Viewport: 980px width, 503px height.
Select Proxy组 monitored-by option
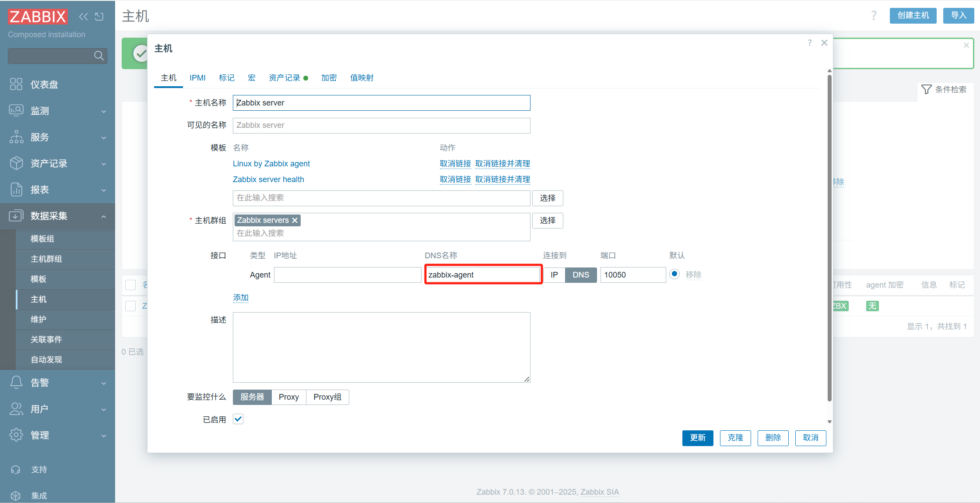click(327, 397)
